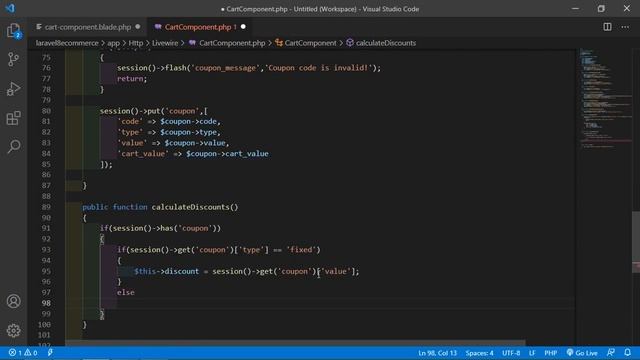
Task: Split the editor to the right
Action: 607,27
